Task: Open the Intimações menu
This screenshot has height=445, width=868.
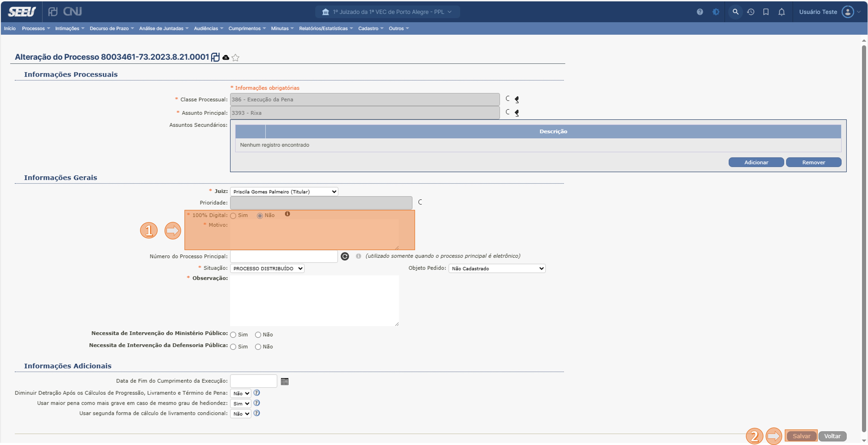Action: 70,29
